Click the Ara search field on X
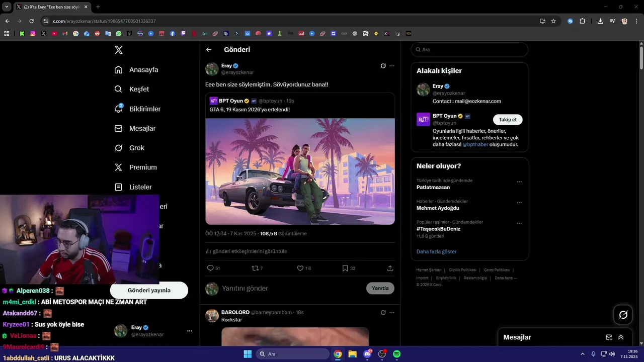 pyautogui.click(x=469, y=50)
